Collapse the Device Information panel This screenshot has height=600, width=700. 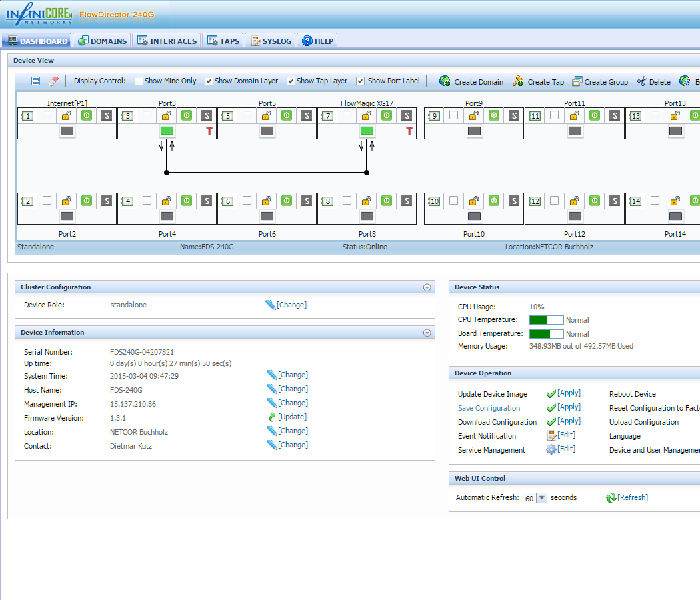click(427, 333)
